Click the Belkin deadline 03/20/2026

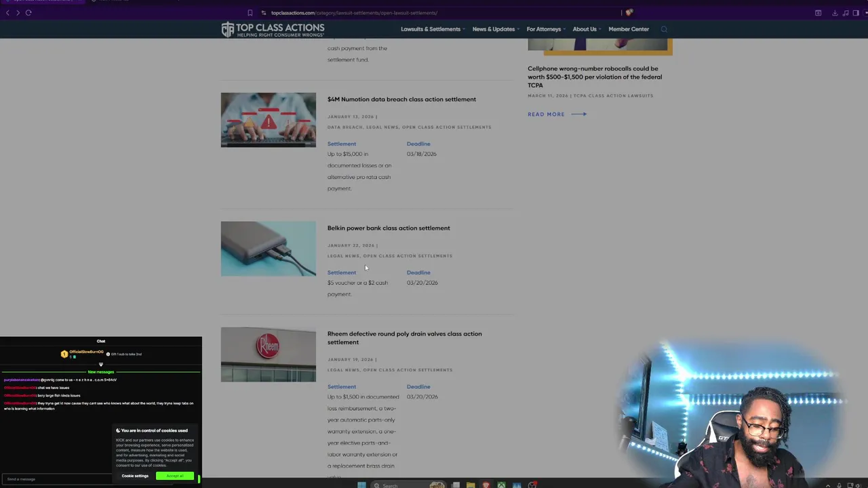pos(422,283)
